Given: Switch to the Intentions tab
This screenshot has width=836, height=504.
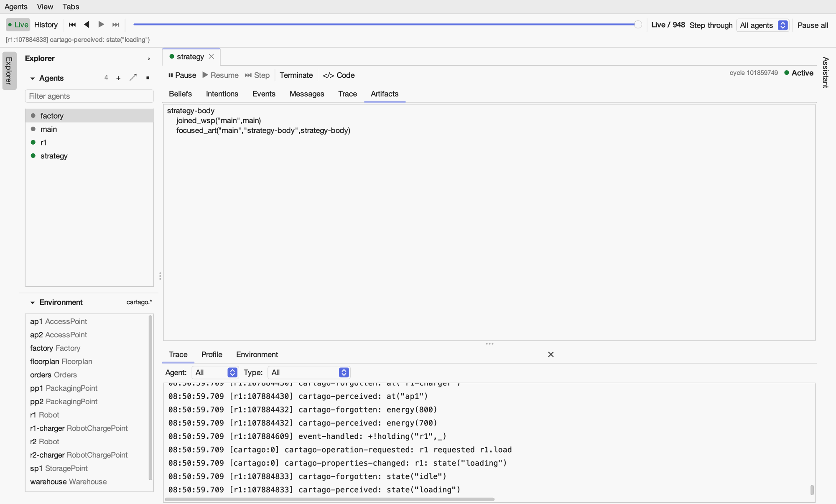Looking at the screenshot, I should click(x=222, y=94).
